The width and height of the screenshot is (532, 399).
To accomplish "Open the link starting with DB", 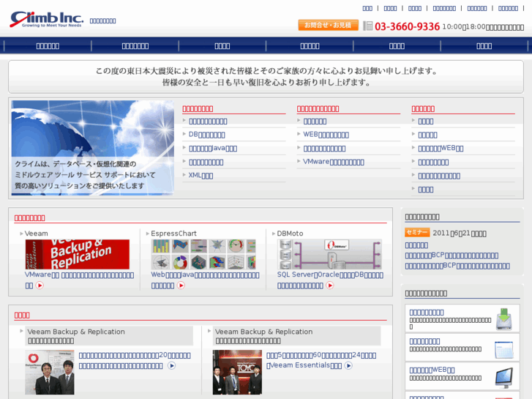I will coord(206,135).
